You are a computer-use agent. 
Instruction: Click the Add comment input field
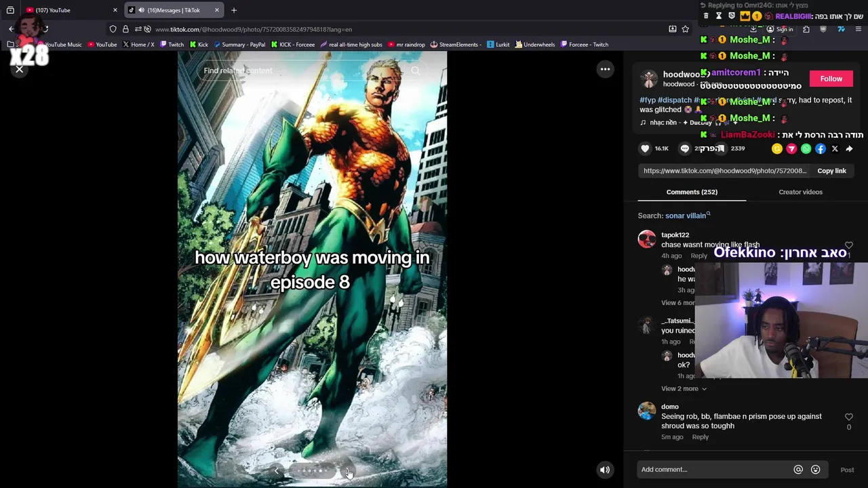[714, 470]
